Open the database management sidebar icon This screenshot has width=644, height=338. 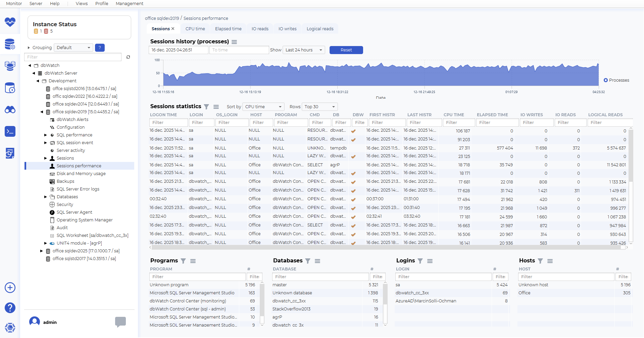click(10, 44)
